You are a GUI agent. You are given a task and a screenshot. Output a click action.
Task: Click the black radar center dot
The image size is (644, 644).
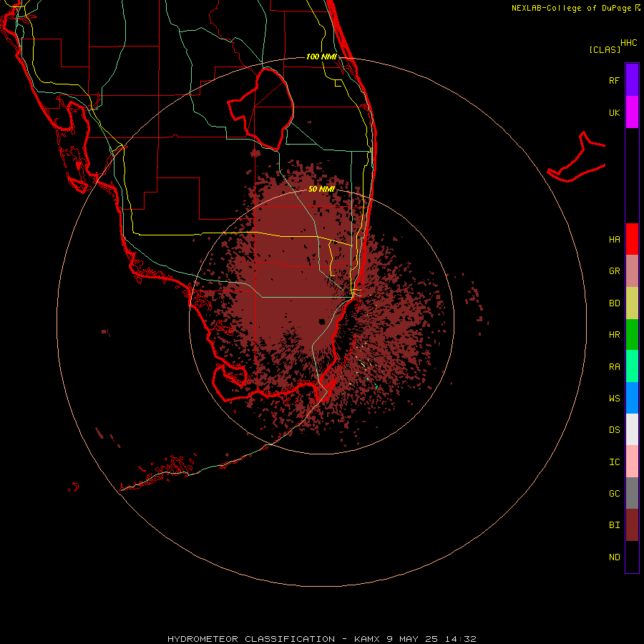click(x=322, y=321)
